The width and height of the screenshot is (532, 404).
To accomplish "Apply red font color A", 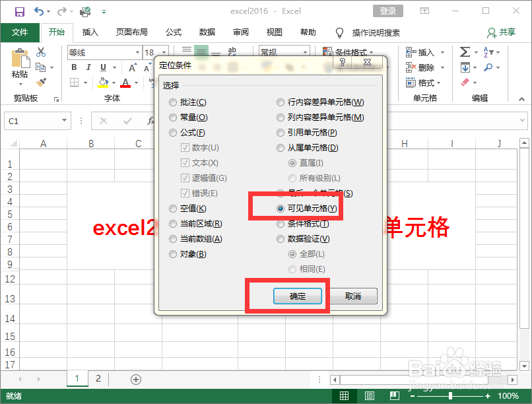I will (x=125, y=83).
